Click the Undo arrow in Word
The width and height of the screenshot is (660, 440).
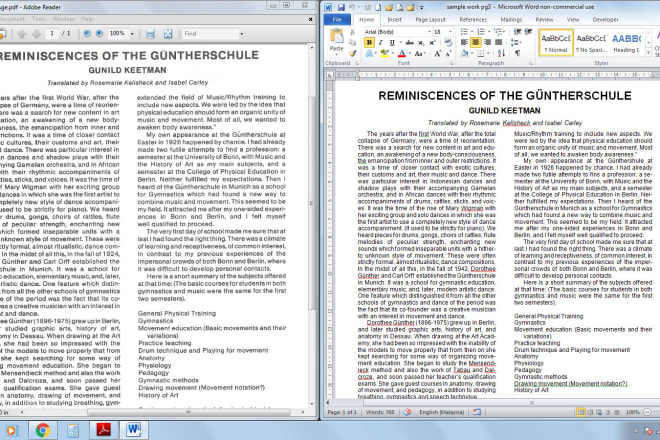click(x=352, y=7)
